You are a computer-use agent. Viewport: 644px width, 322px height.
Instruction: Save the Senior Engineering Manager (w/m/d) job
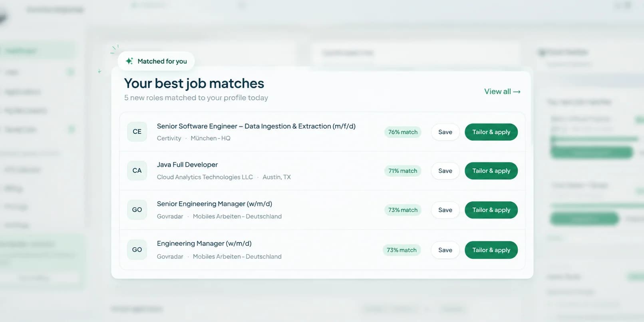tap(445, 210)
